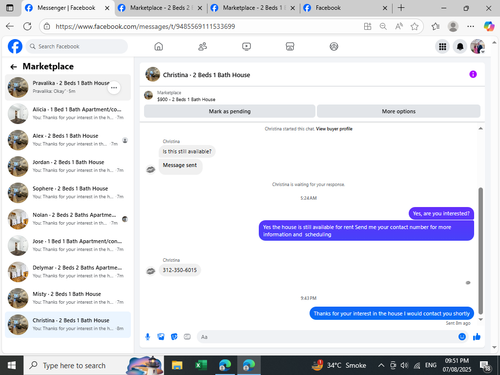500x375 pixels.
Task: Open Misty - 2 Beds 1 Bath House chat
Action: [68, 298]
